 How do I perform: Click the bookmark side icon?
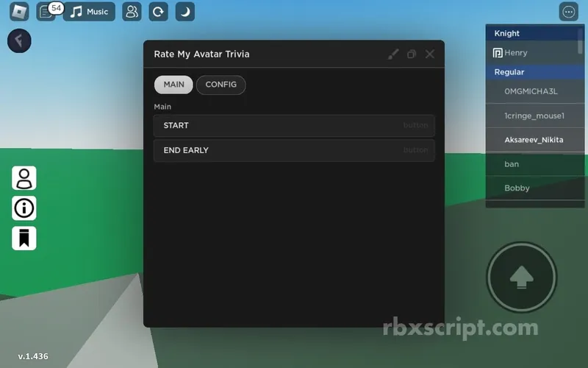pyautogui.click(x=24, y=238)
